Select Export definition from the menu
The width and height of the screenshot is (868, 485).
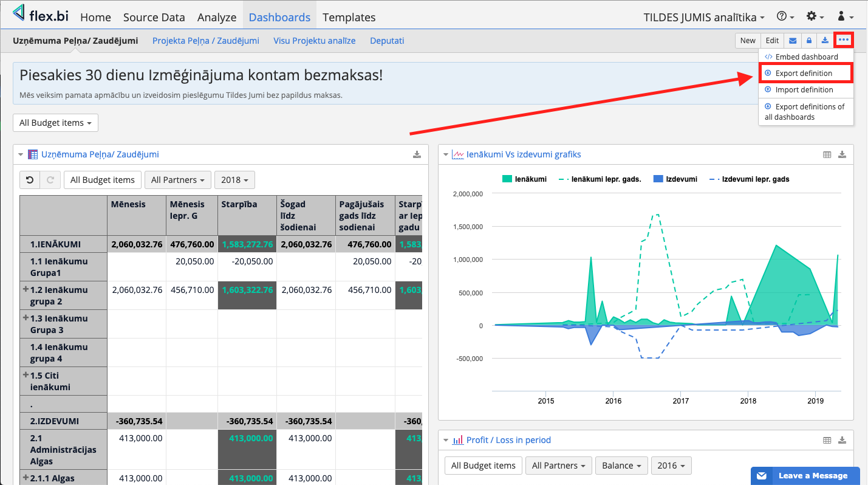804,73
